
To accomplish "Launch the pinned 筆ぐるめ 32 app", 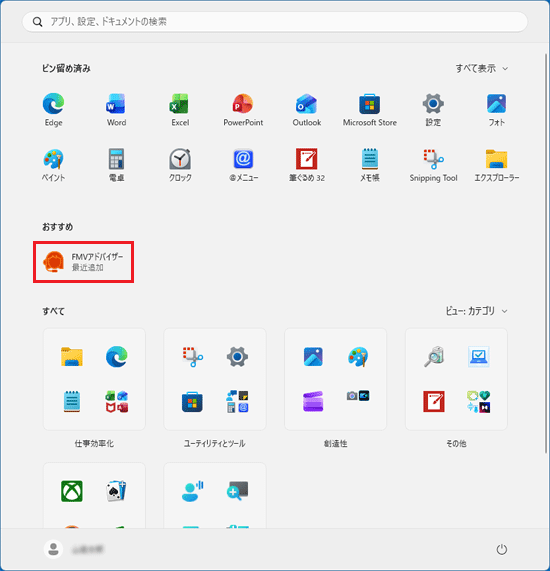I will coord(307,165).
